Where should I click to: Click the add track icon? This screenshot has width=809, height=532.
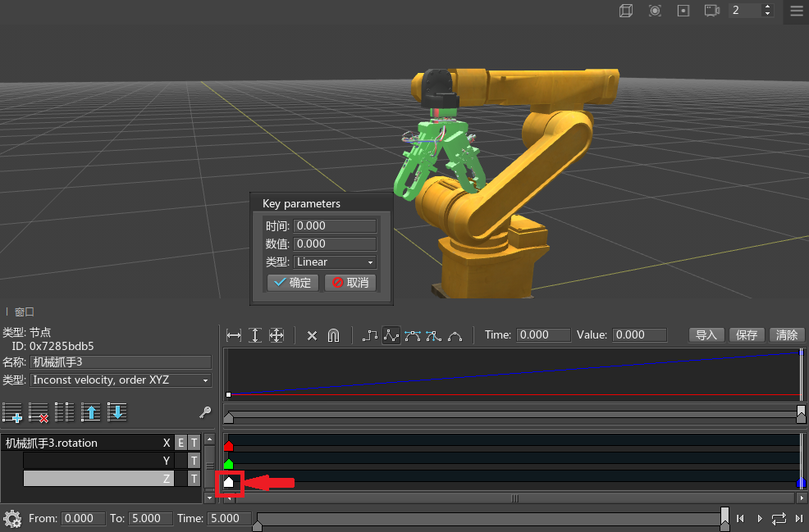(x=12, y=412)
